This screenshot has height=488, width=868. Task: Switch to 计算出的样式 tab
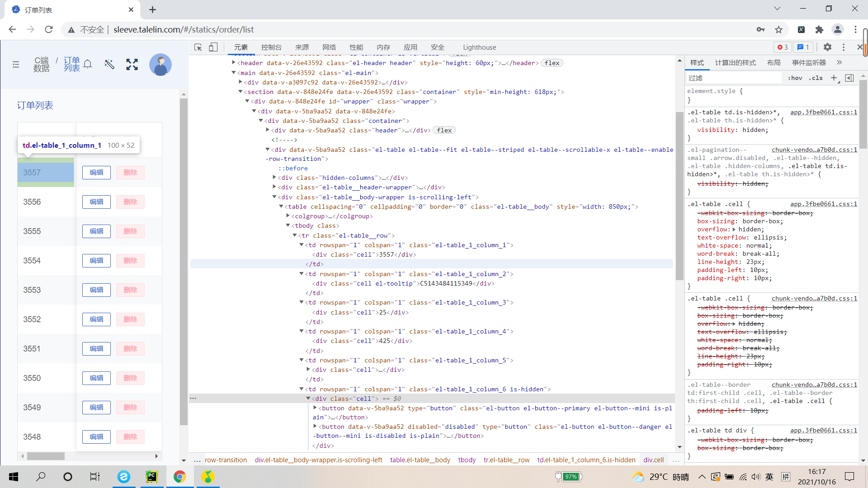coord(736,62)
